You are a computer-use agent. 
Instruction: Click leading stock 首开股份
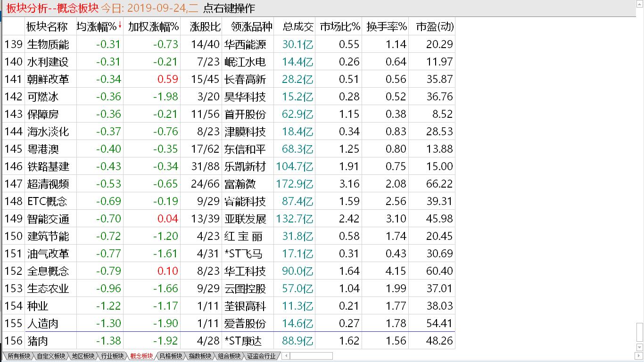pos(245,114)
